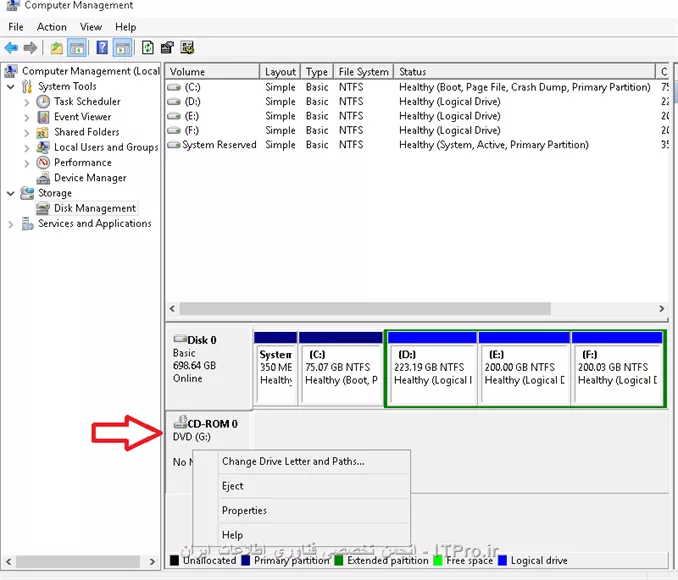Open the View menu
This screenshot has height=580, width=678.
91,27
